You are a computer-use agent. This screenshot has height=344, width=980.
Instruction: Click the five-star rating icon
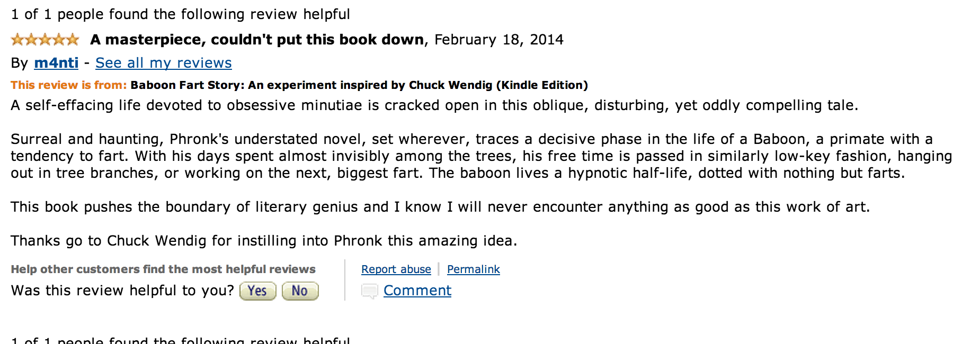click(45, 40)
